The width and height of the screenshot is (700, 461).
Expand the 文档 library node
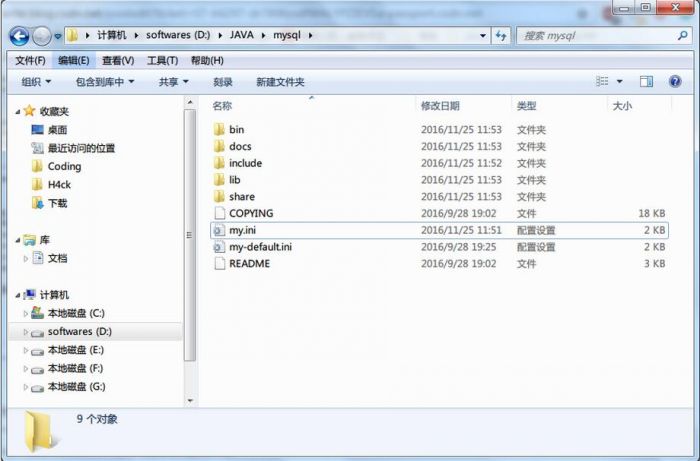(x=26, y=258)
